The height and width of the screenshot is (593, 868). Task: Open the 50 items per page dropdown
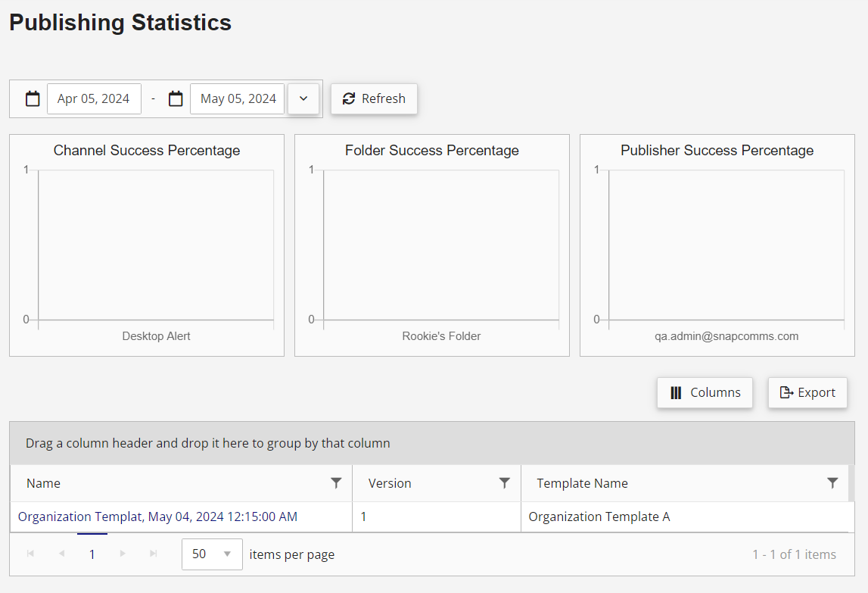point(212,554)
